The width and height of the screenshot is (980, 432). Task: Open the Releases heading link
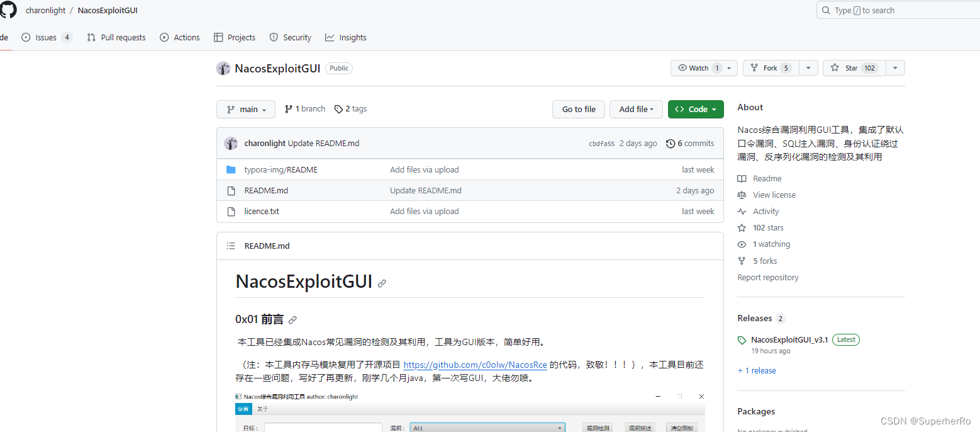tap(761, 318)
